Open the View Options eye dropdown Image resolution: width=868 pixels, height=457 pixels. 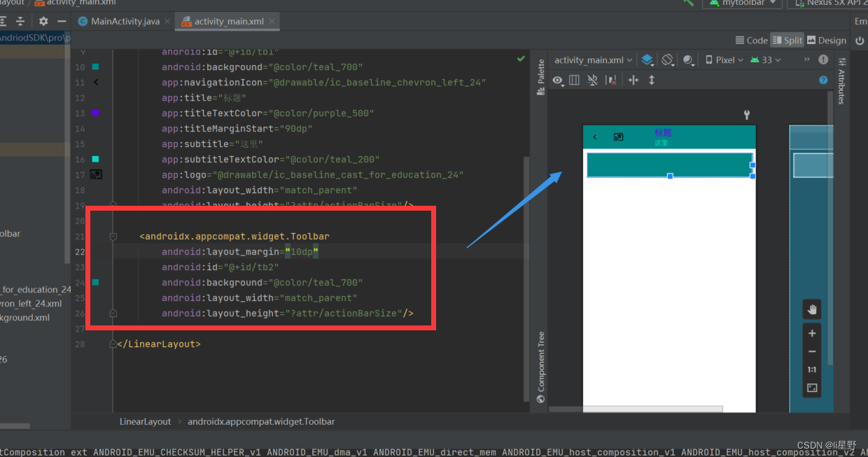click(560, 80)
